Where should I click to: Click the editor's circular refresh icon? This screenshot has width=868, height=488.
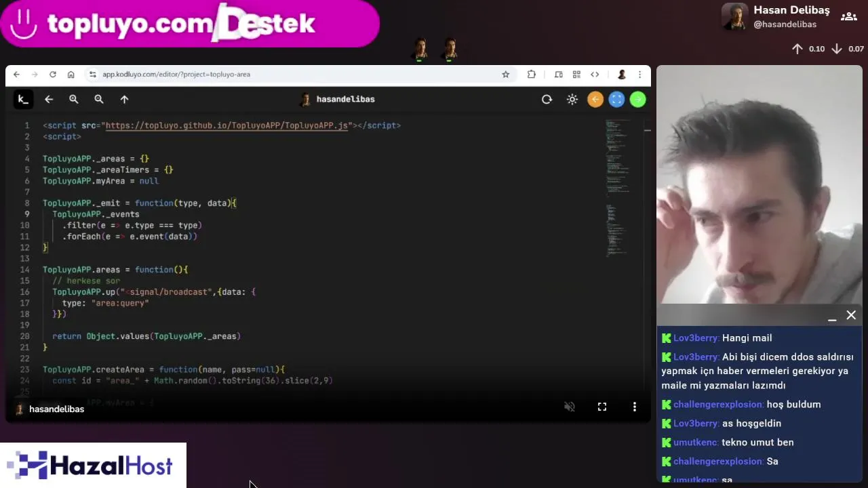point(547,100)
